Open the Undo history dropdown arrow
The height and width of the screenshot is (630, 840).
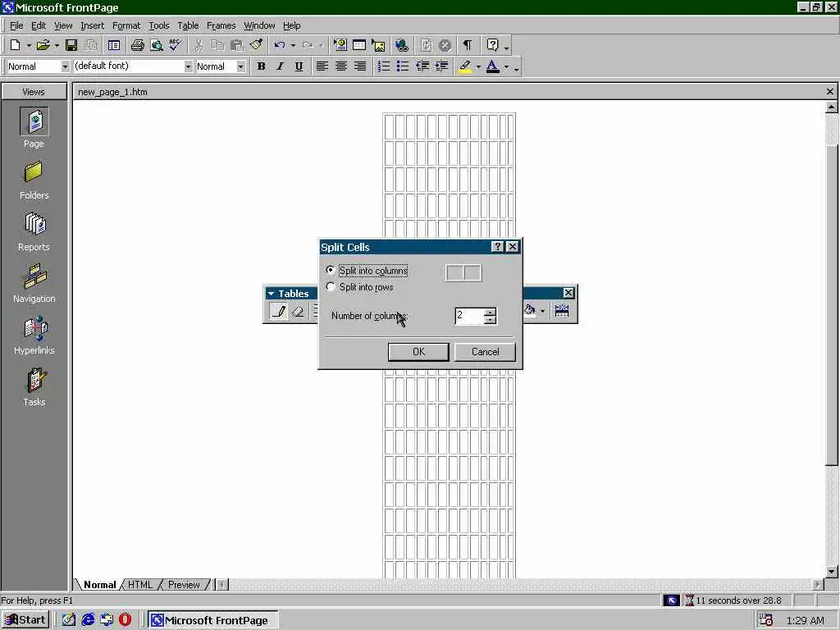coord(293,46)
